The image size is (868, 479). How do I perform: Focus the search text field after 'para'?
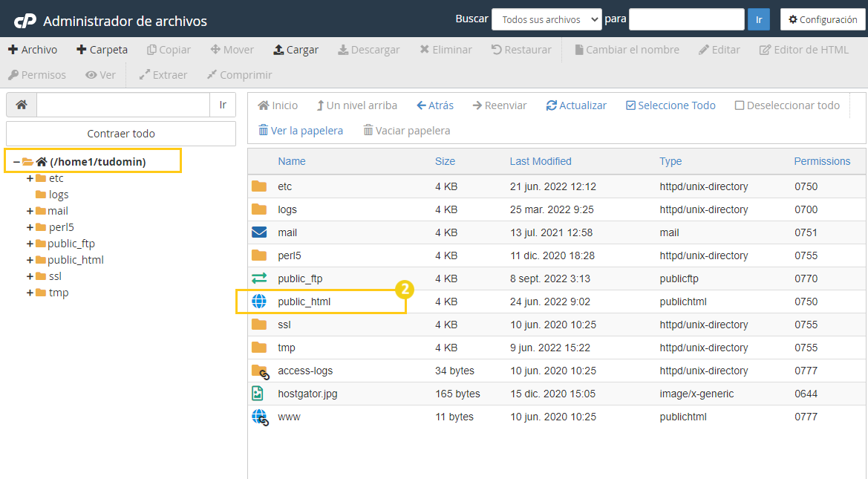[686, 19]
